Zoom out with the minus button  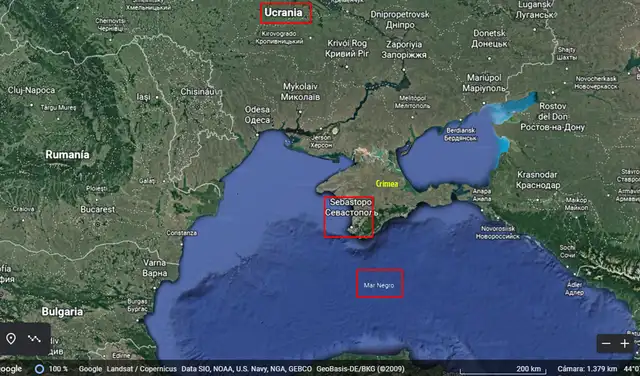tap(606, 344)
